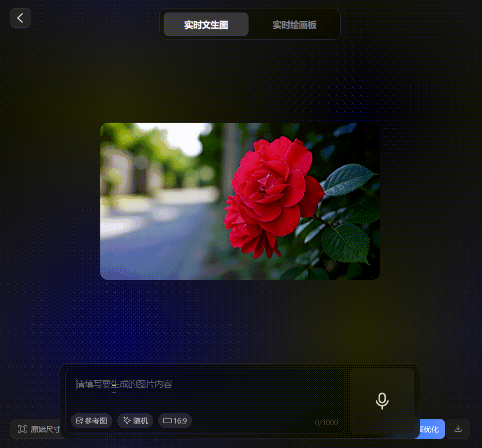Click the blue 优化 button
The width and height of the screenshot is (482, 448).
click(432, 429)
